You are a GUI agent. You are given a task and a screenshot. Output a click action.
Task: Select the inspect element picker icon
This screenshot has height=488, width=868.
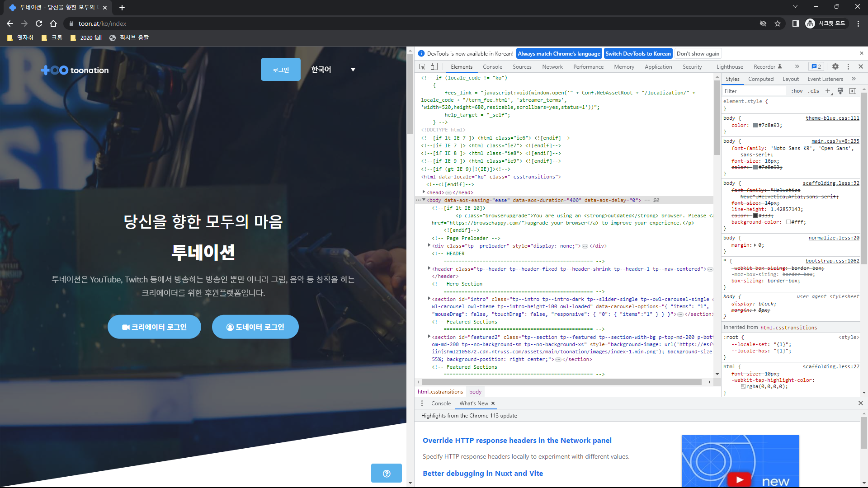pyautogui.click(x=422, y=66)
